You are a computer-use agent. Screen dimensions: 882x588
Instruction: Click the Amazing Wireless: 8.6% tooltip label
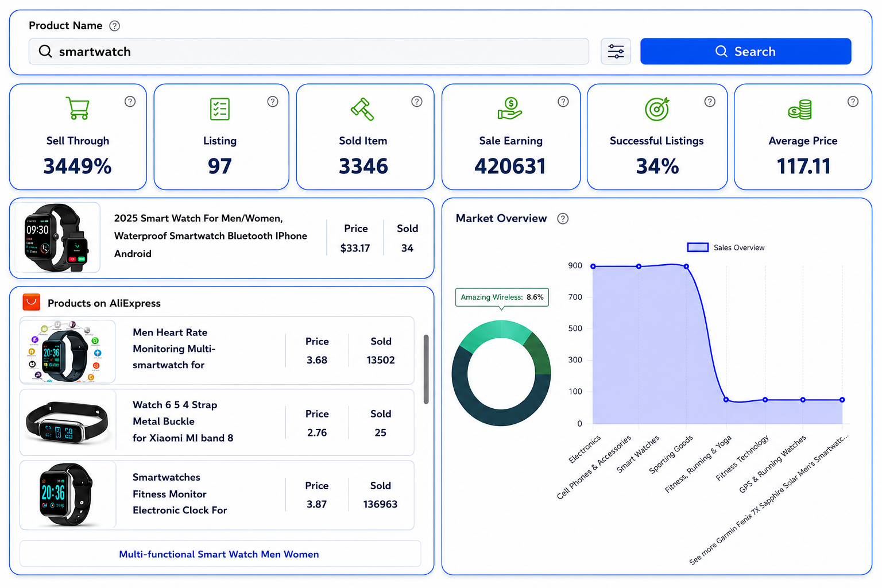coord(502,297)
